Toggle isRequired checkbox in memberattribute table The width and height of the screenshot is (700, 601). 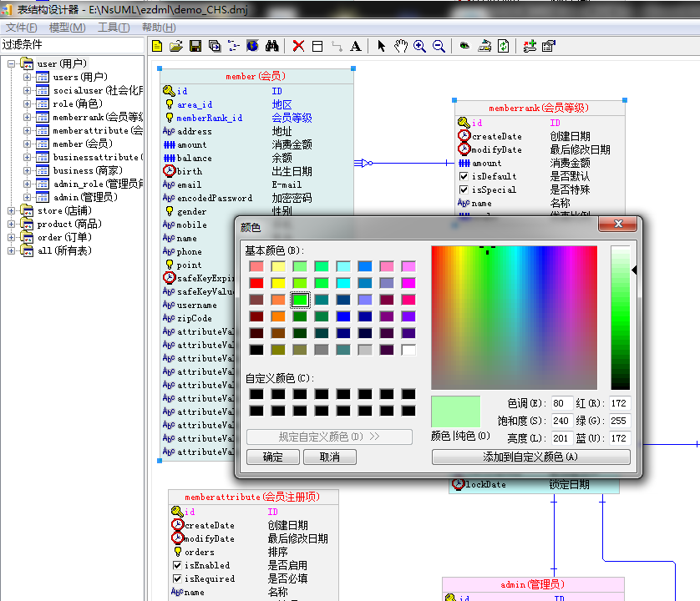point(177,578)
